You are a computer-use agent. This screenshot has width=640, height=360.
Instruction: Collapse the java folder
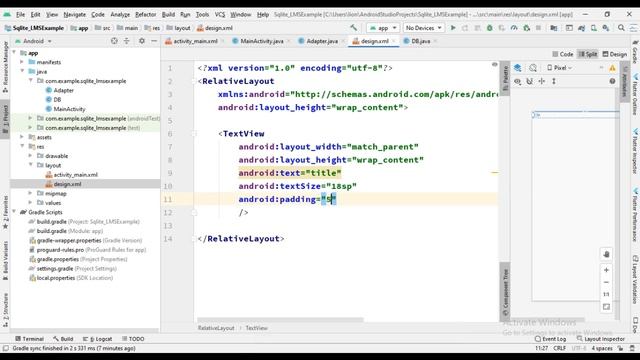point(22,71)
